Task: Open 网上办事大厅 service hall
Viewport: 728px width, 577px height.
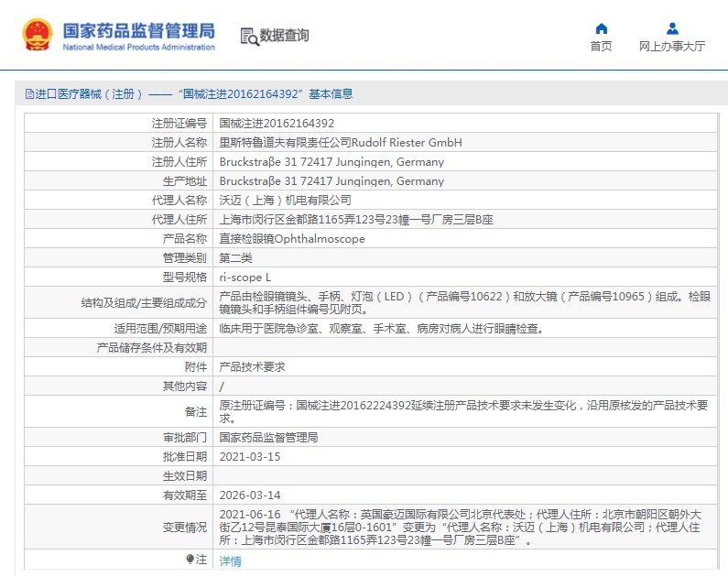Action: pyautogui.click(x=672, y=47)
